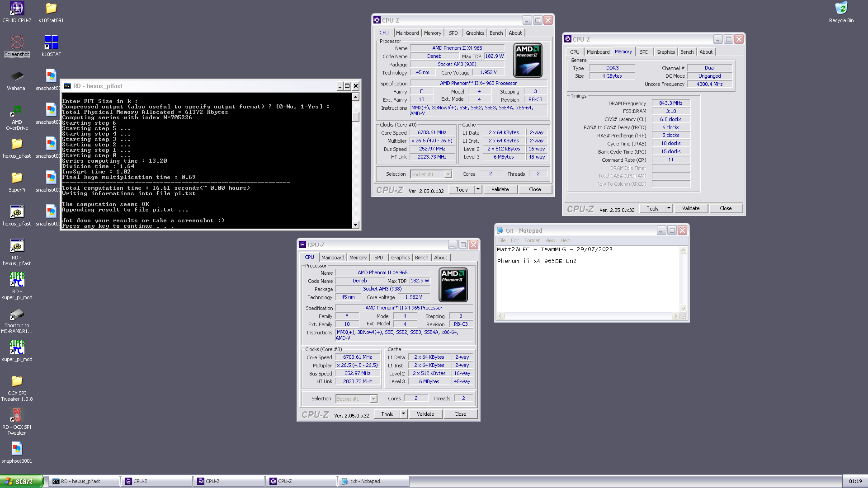Click the FSB:DRAM ratio value 3:10
Viewport: 868px width, 488px height.
point(670,111)
